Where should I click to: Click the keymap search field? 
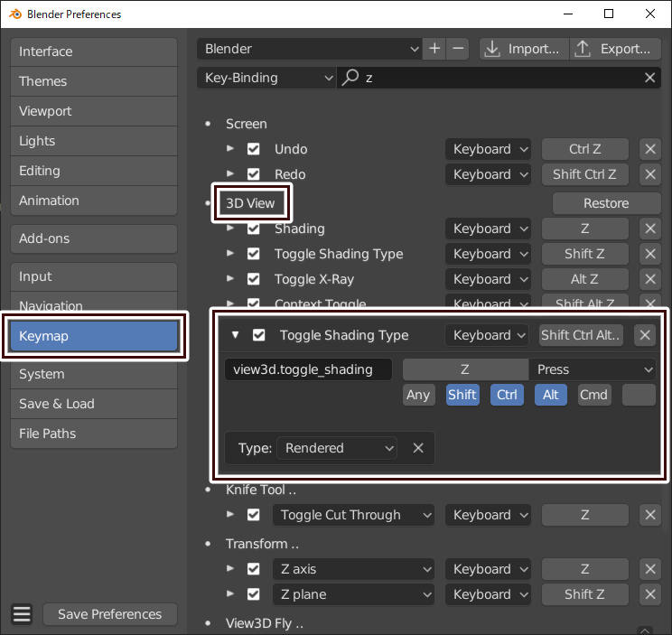pos(499,78)
